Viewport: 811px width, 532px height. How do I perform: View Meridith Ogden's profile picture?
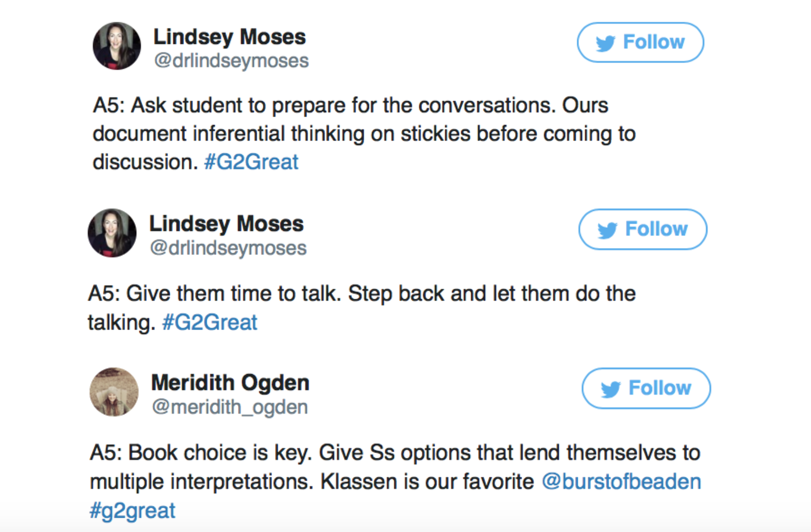tap(114, 392)
